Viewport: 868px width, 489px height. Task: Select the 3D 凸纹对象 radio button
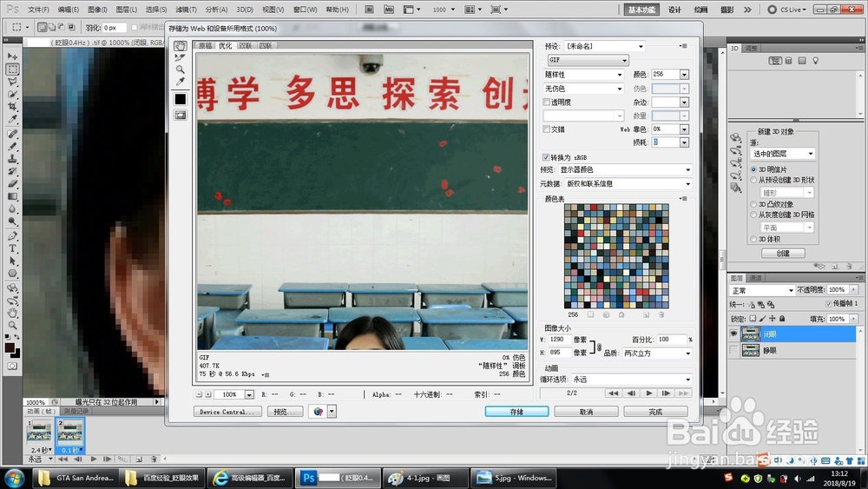pyautogui.click(x=753, y=204)
